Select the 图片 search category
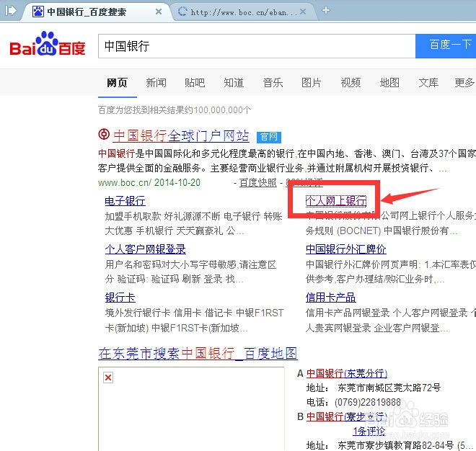The image size is (476, 451). tap(312, 83)
